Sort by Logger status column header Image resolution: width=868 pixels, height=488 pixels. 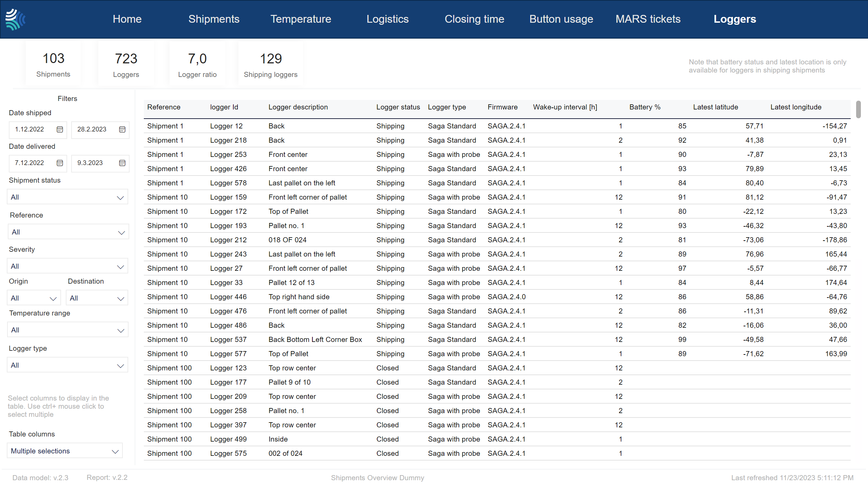398,107
